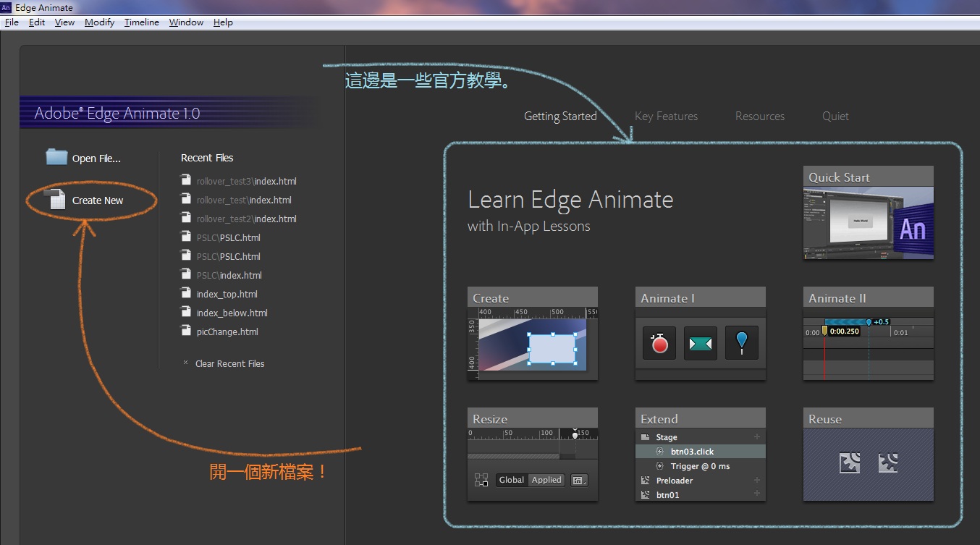
Task: Open recent file rollover_test2\index.html
Action: tap(246, 219)
